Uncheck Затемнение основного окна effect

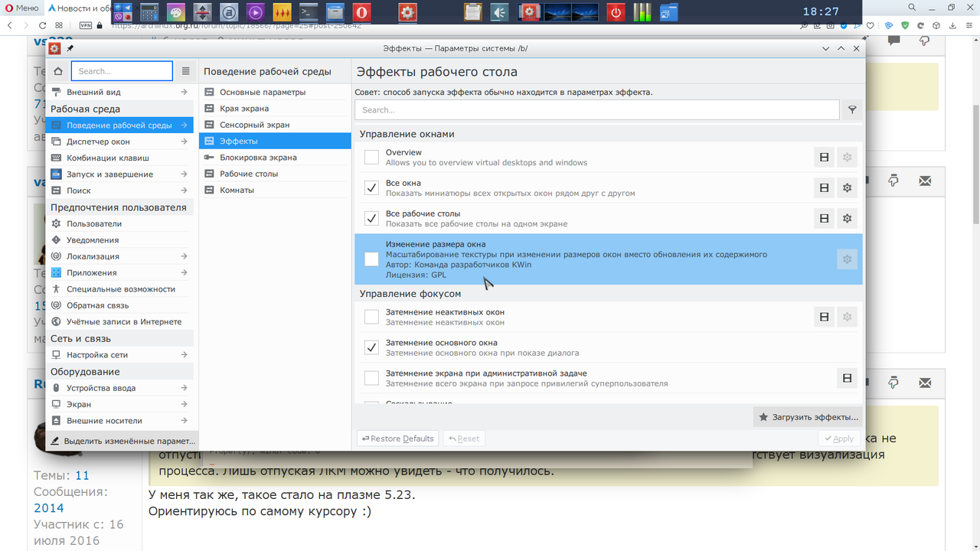(x=371, y=347)
